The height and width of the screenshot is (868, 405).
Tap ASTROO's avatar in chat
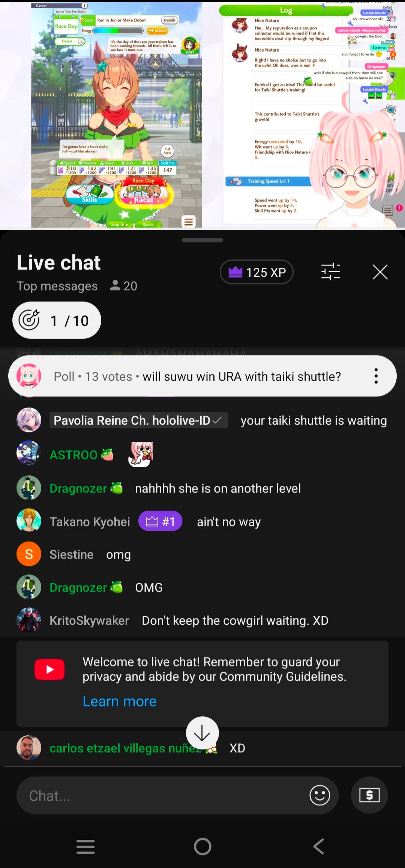[29, 453]
